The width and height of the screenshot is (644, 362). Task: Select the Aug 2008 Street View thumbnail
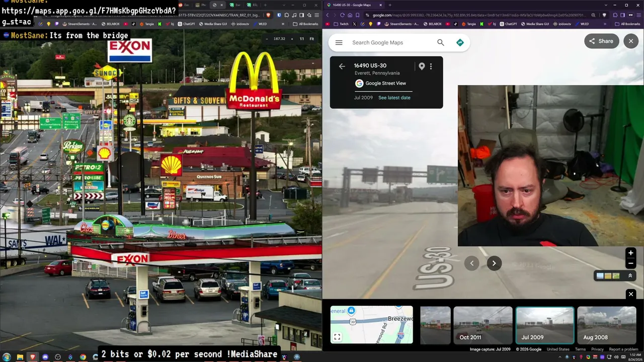click(607, 325)
